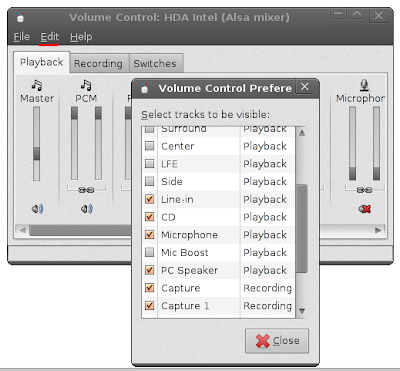Switch to the Recording tab

98,63
